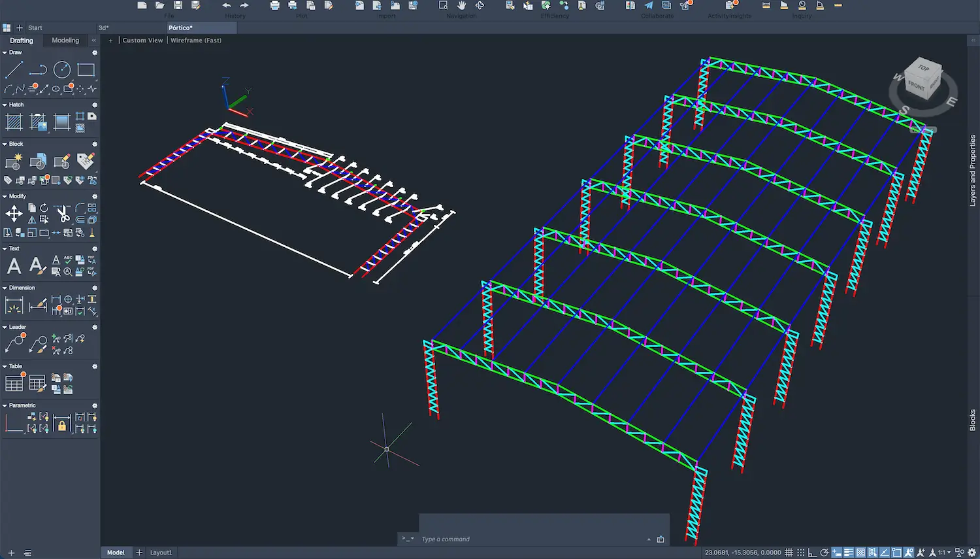Select the Circle tool
This screenshot has height=559, width=980.
point(62,69)
